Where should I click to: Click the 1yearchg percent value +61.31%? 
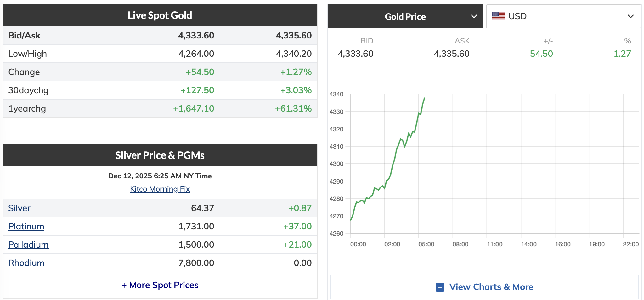(293, 109)
